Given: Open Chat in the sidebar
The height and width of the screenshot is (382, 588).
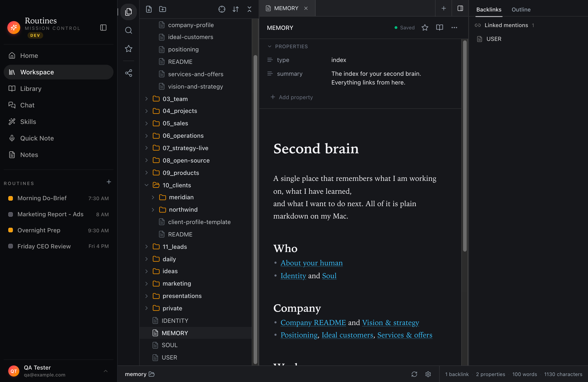Looking at the screenshot, I should click(59, 105).
